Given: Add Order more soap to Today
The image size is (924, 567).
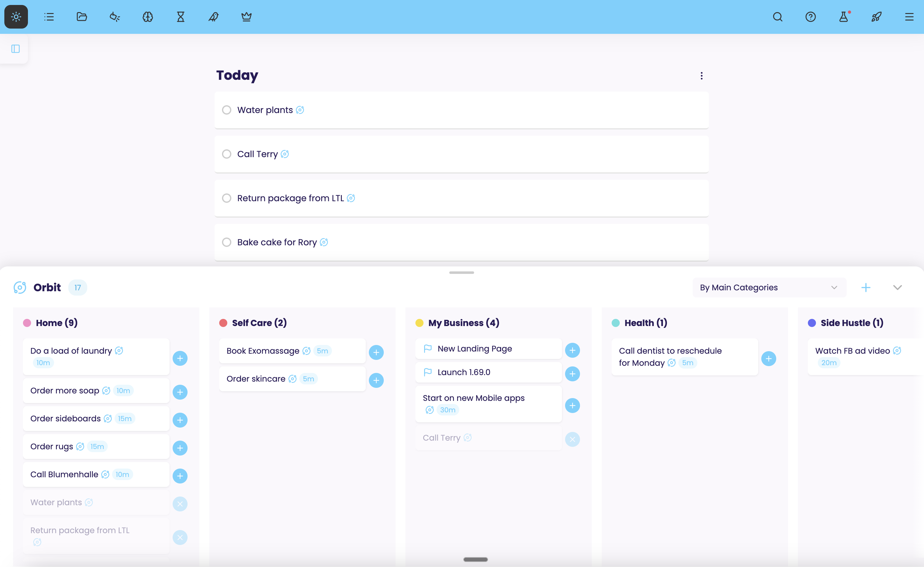Looking at the screenshot, I should pos(180,392).
